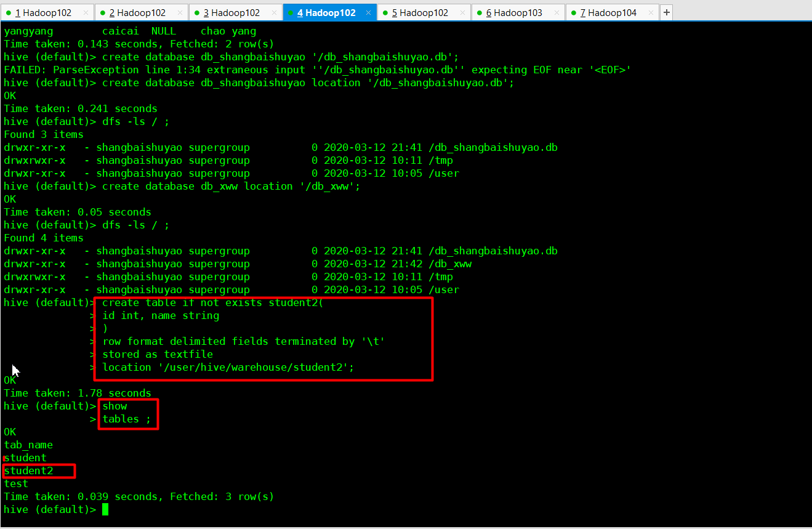Viewport: 812px width, 529px height.
Task: Click the 'stored as textfile' line
Action: 158,354
